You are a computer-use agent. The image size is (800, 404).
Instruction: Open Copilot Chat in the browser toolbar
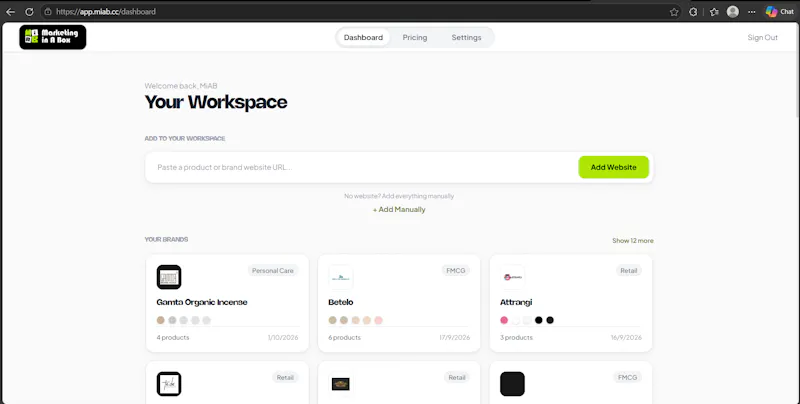(780, 12)
